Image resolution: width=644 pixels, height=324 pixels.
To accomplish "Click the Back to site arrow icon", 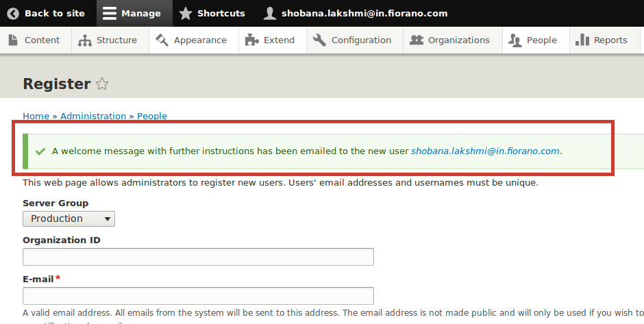I will coord(13,14).
